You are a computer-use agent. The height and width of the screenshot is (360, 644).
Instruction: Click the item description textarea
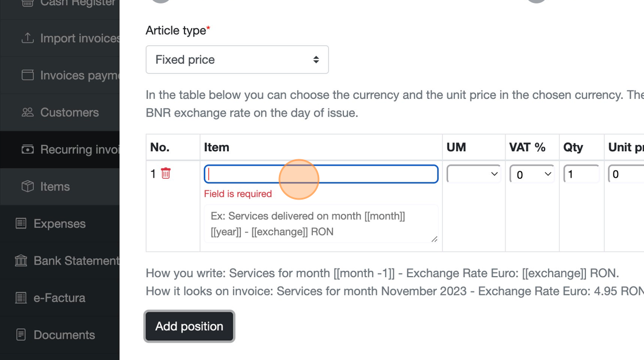(x=320, y=224)
